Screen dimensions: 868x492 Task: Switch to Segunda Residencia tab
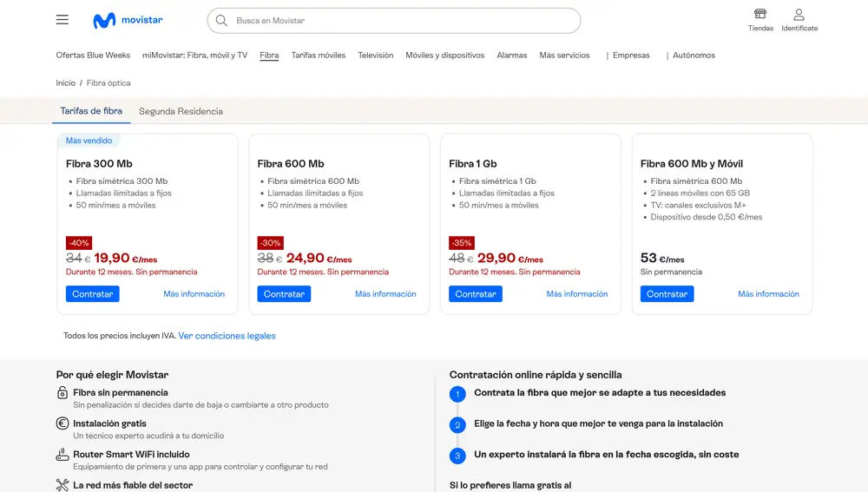(181, 111)
